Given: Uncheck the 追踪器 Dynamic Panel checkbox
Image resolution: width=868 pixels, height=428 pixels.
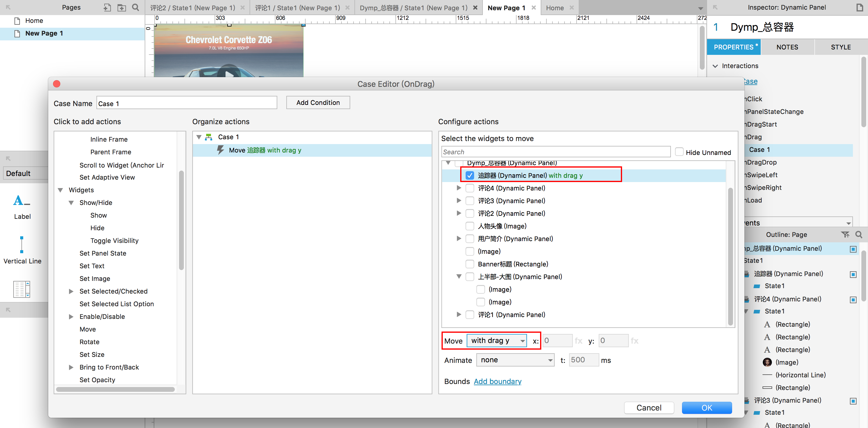Looking at the screenshot, I should 469,175.
